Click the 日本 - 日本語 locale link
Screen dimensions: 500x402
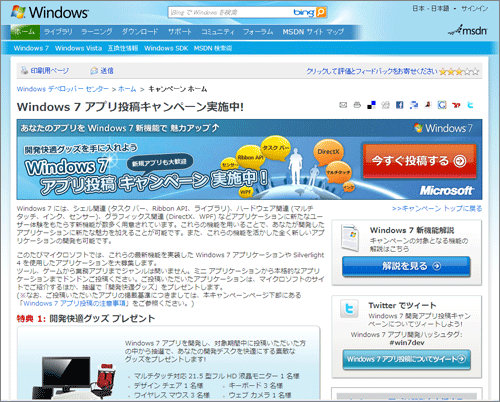(x=431, y=8)
